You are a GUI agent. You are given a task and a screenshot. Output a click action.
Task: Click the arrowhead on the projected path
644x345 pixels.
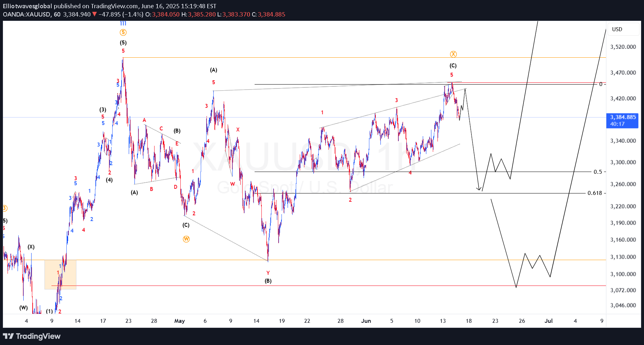[x=479, y=189]
